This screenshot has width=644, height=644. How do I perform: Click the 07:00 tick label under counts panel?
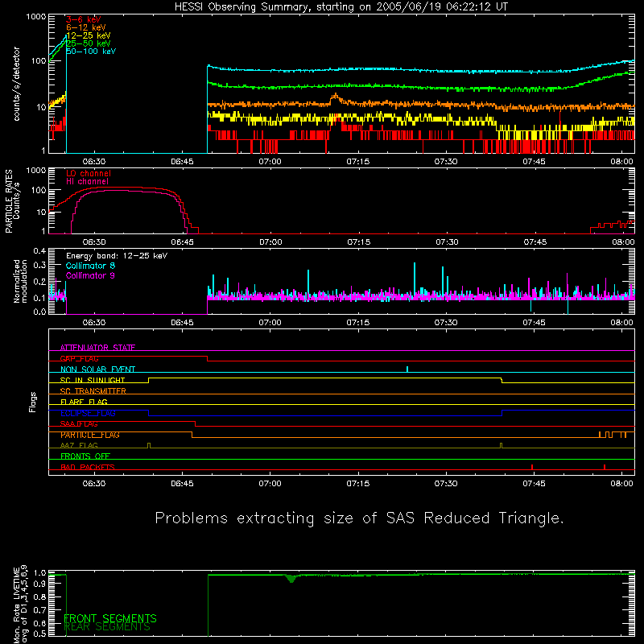click(270, 162)
